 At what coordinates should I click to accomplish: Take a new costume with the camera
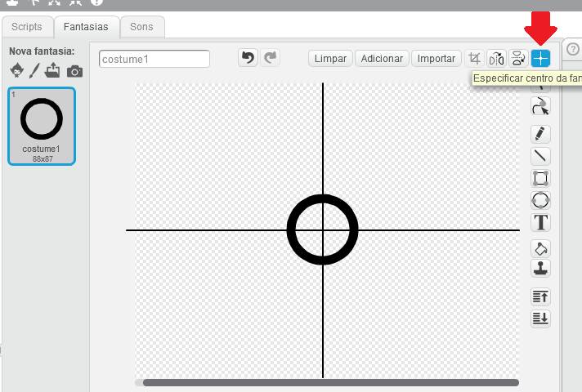pos(74,71)
